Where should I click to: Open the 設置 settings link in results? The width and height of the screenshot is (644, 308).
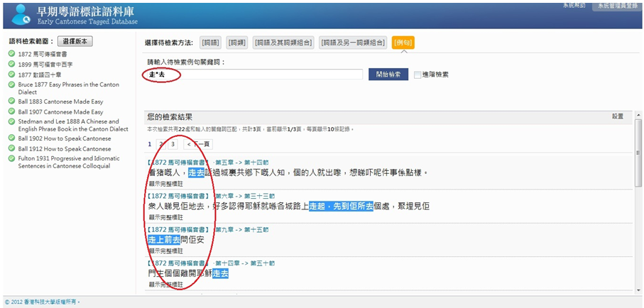[617, 116]
